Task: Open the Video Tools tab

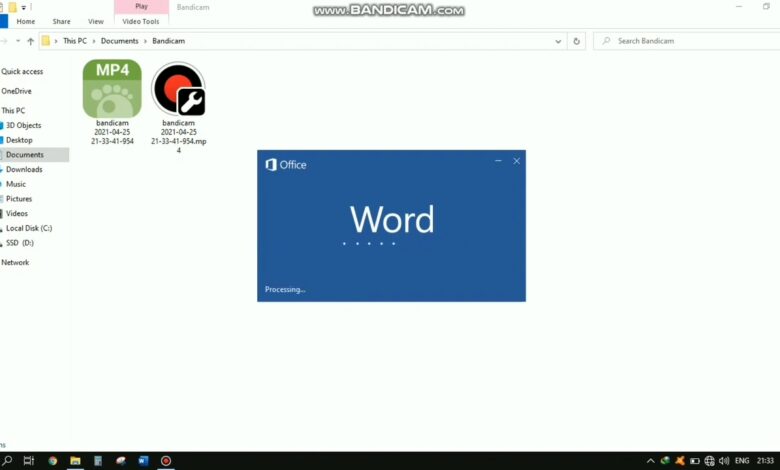Action: click(141, 21)
